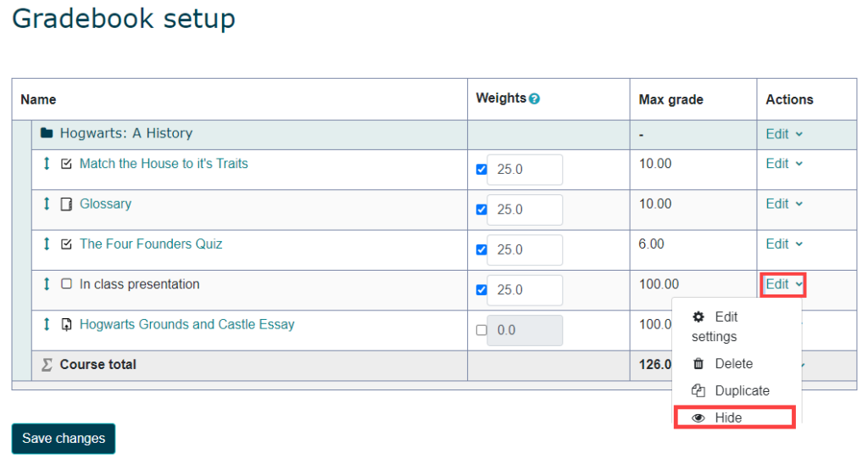
Task: Click move arrow for In class presentation
Action: click(x=47, y=284)
